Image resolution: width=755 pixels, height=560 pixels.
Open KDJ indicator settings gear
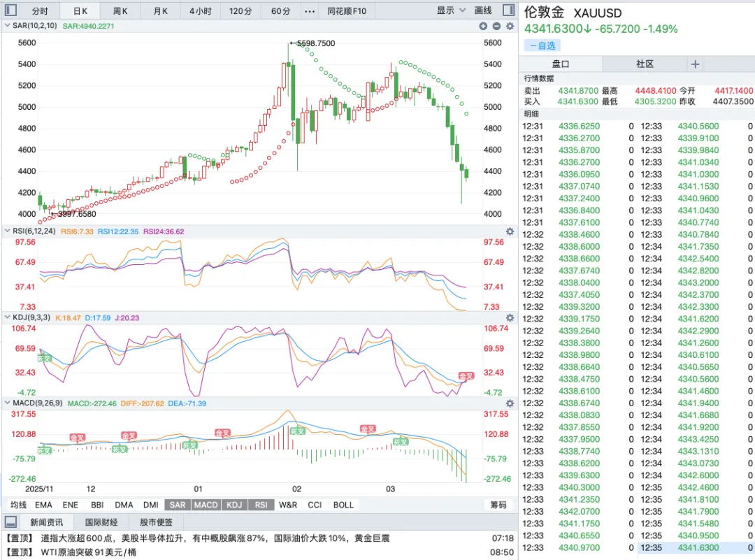point(510,317)
